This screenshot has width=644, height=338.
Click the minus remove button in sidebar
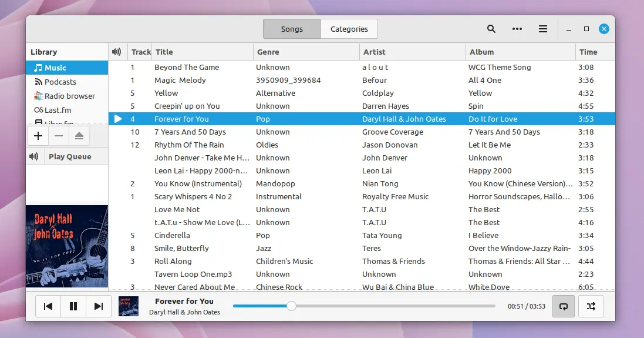point(58,136)
